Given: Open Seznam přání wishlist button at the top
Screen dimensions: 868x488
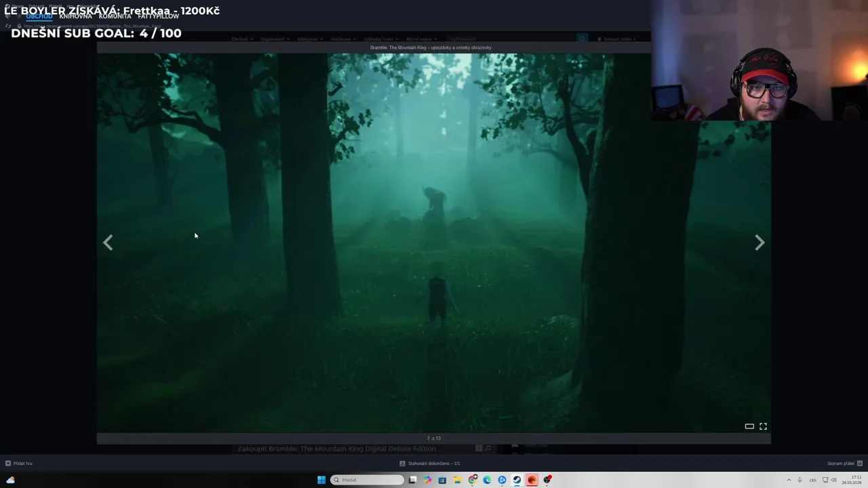Looking at the screenshot, I should click(x=616, y=39).
